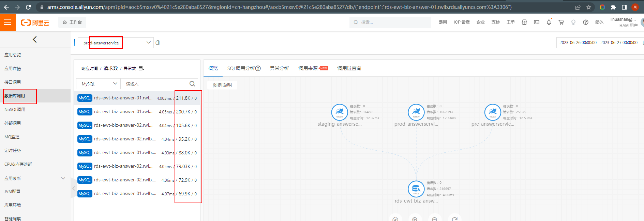
Task: Open 定时任务 in sidebar
Action: pos(13,151)
